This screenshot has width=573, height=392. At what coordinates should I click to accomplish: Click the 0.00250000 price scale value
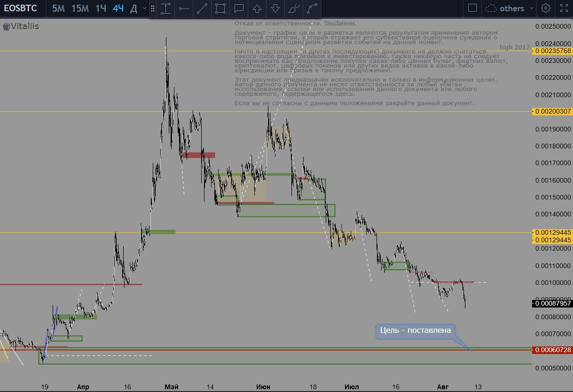553,27
